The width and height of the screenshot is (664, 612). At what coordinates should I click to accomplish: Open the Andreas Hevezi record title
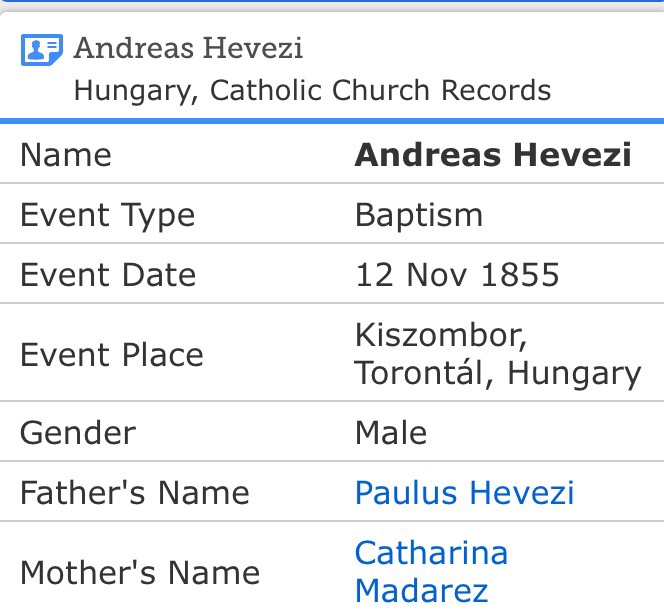pyautogui.click(x=188, y=48)
